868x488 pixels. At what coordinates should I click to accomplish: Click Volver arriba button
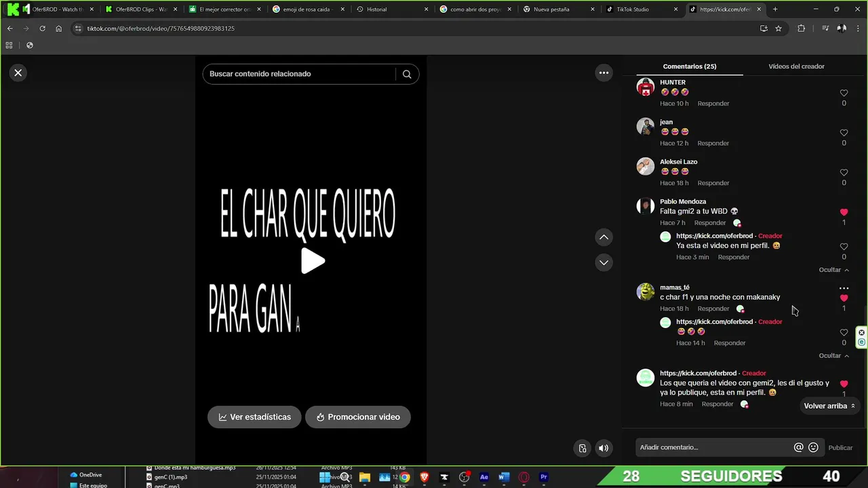click(x=830, y=406)
